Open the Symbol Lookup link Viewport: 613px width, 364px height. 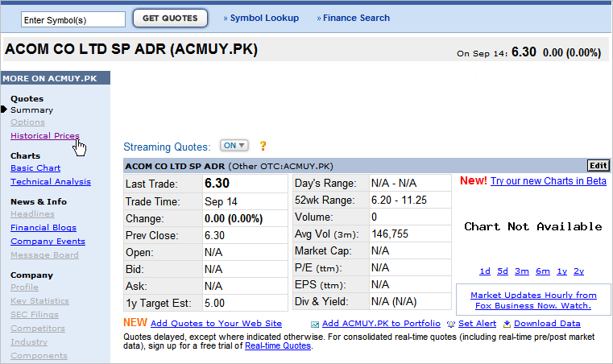click(264, 18)
